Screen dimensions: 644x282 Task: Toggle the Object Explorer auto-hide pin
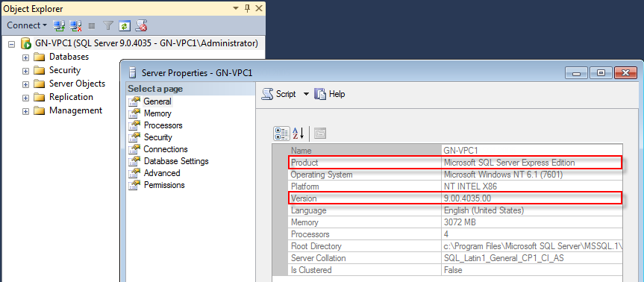tap(247, 8)
